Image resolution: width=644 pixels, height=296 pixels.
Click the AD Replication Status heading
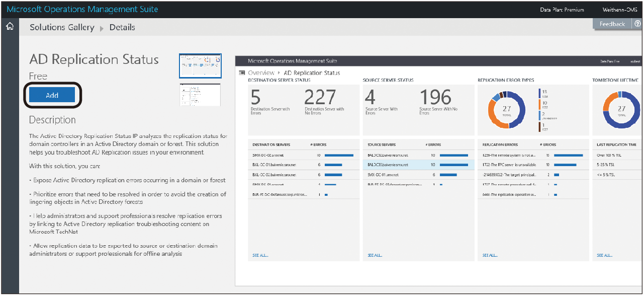94,59
